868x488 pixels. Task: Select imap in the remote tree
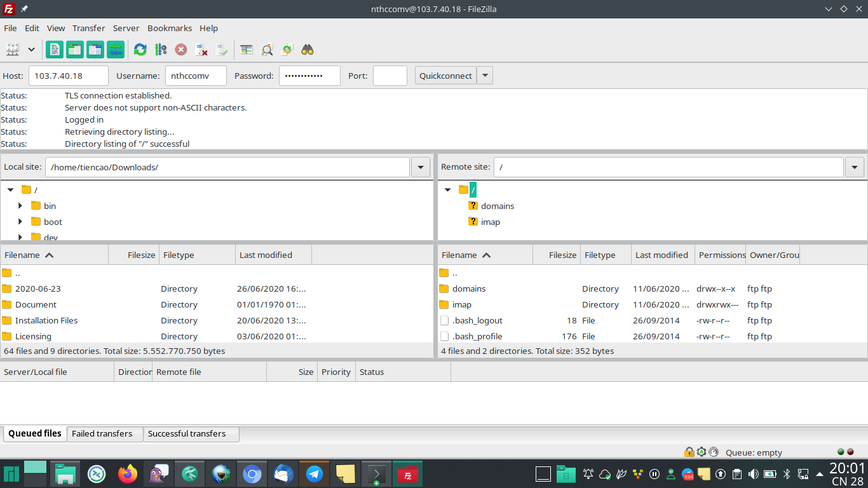pyautogui.click(x=490, y=222)
